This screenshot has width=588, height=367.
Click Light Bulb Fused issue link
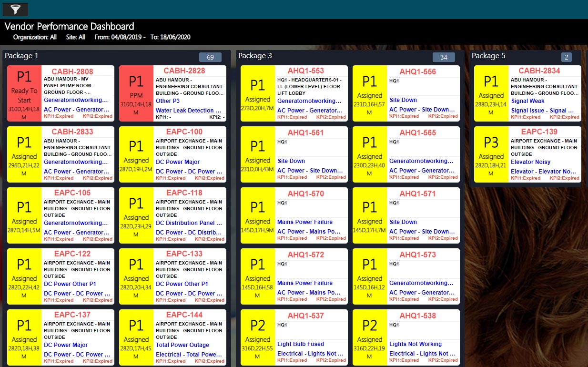(300, 344)
